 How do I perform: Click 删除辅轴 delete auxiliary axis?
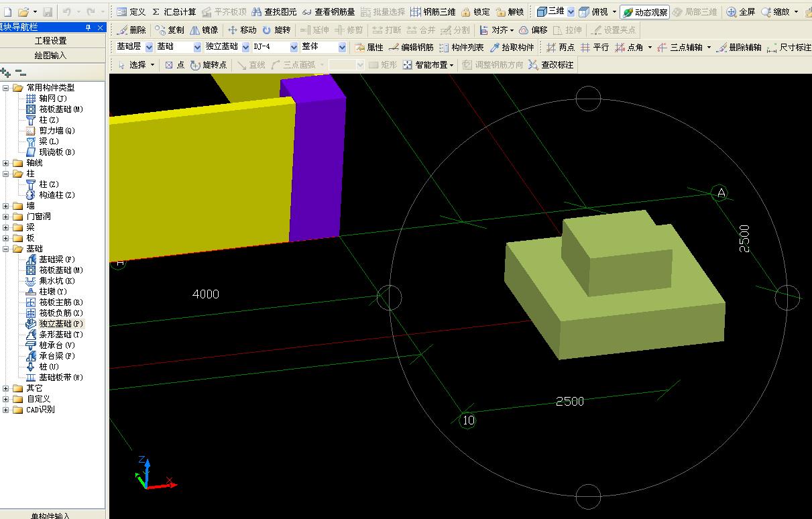point(739,48)
